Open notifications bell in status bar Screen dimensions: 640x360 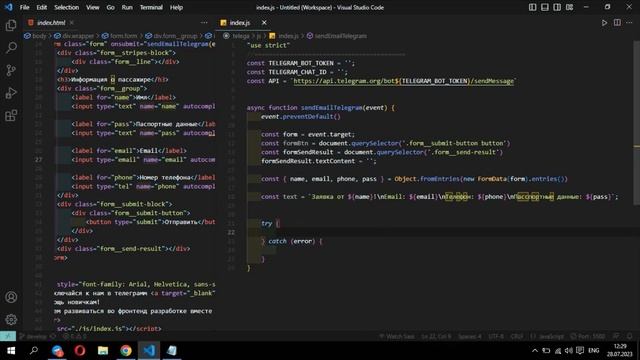click(629, 336)
